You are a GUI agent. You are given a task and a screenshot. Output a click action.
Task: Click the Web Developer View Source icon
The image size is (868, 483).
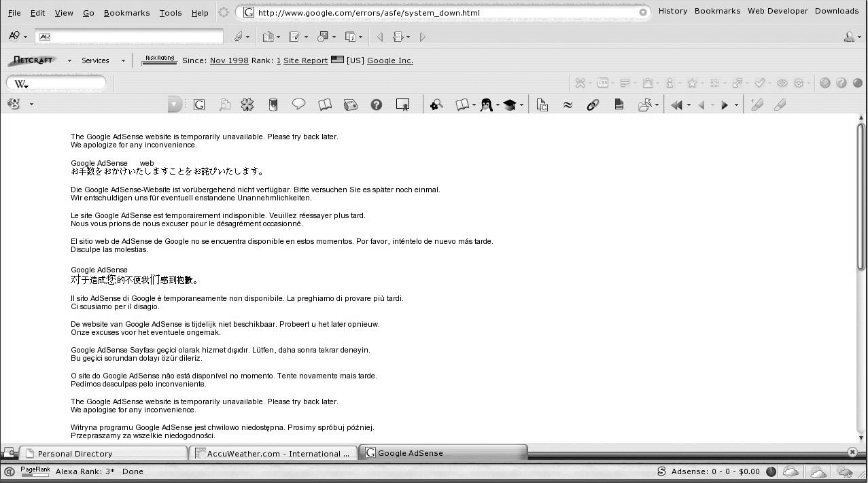pos(782,83)
